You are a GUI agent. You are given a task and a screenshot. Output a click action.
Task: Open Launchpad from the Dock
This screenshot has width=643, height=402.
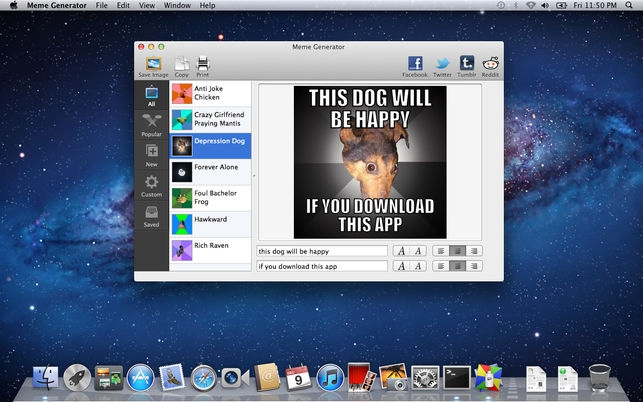[x=77, y=377]
